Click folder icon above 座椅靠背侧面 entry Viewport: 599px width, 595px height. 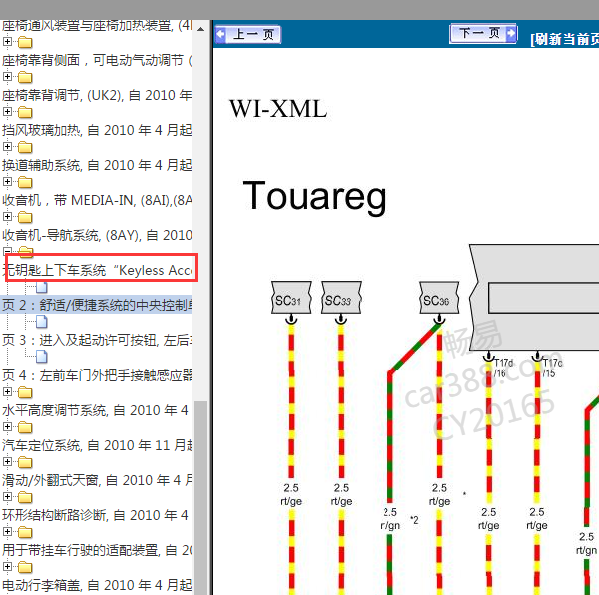(x=25, y=42)
